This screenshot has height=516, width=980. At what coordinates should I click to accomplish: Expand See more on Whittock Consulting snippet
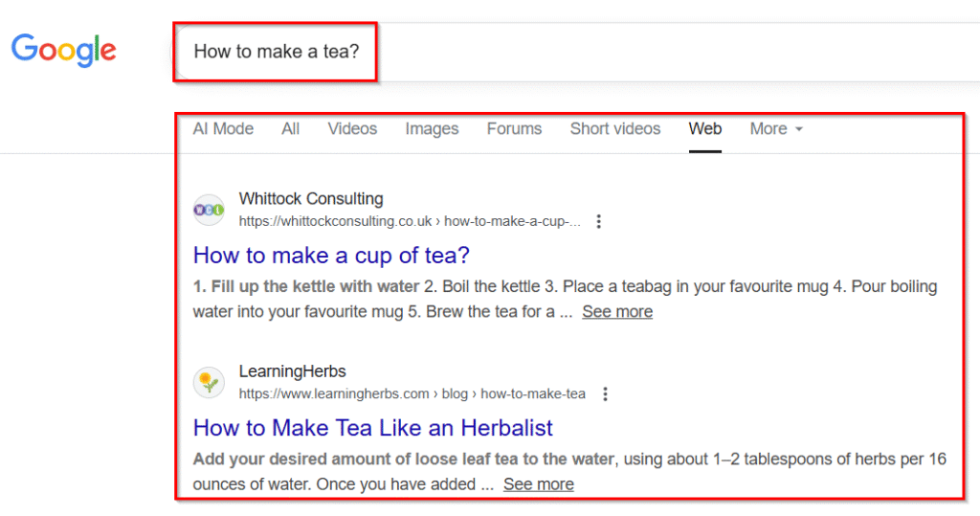[x=617, y=311]
